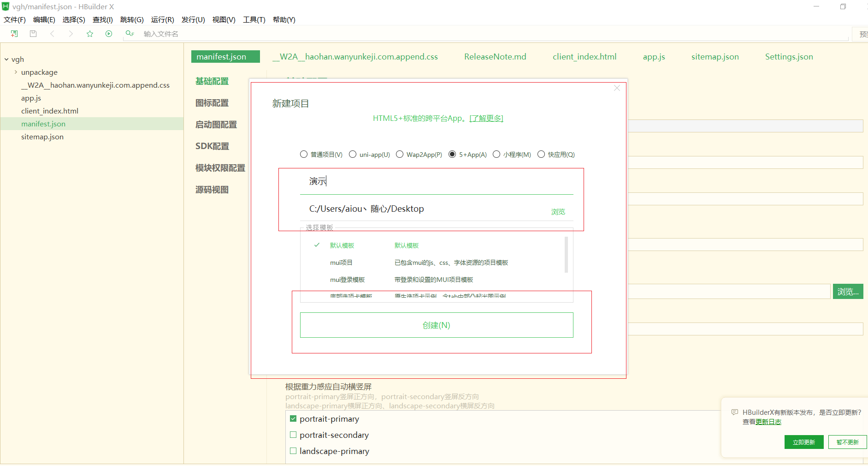Click the star bookmark icon
The width and height of the screenshot is (868, 466).
(x=89, y=33)
